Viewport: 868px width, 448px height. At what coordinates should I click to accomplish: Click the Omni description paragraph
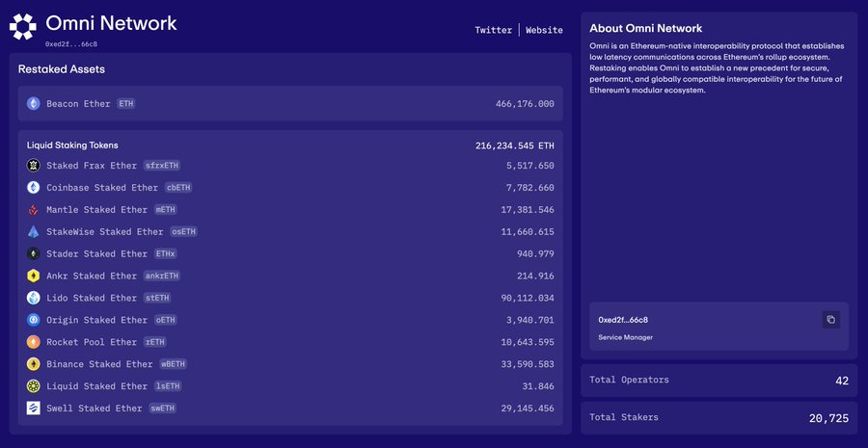click(716, 66)
